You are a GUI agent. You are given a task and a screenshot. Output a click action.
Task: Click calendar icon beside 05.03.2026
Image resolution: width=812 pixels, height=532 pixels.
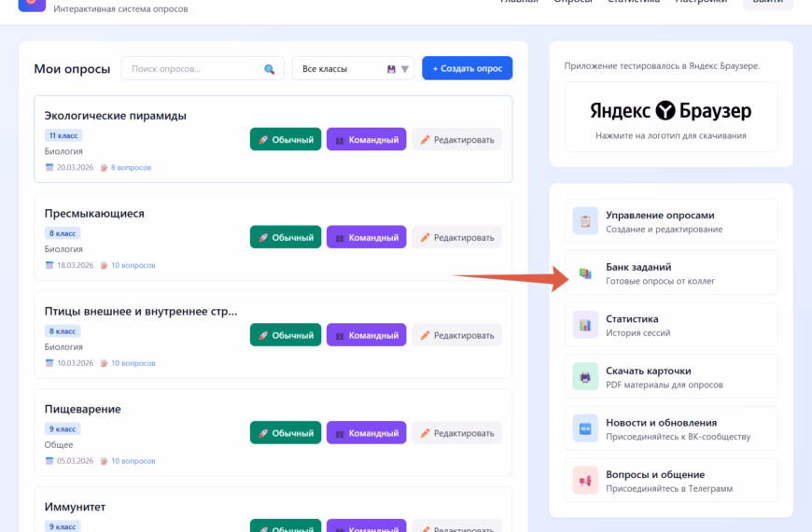(49, 461)
